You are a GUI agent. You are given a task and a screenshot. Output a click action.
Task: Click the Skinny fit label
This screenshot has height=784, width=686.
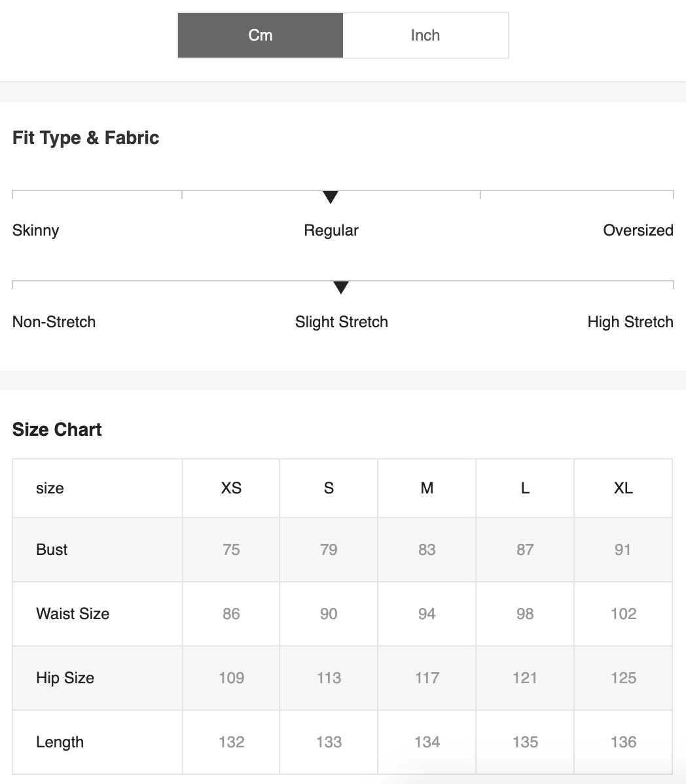click(36, 230)
